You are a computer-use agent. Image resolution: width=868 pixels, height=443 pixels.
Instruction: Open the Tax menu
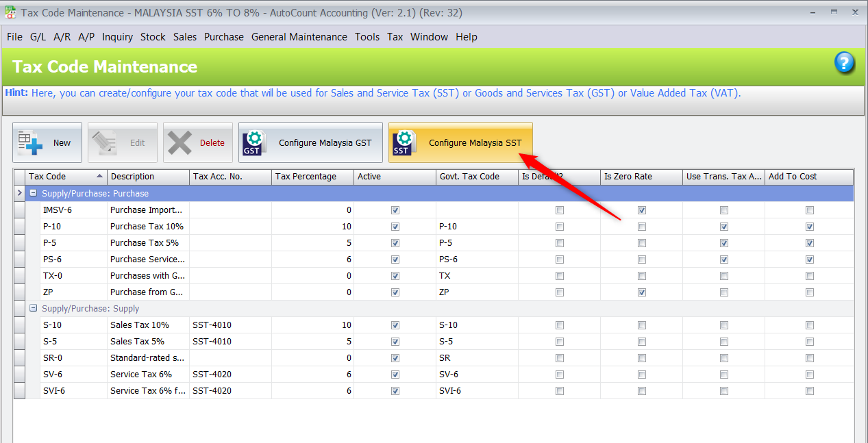[x=395, y=37]
